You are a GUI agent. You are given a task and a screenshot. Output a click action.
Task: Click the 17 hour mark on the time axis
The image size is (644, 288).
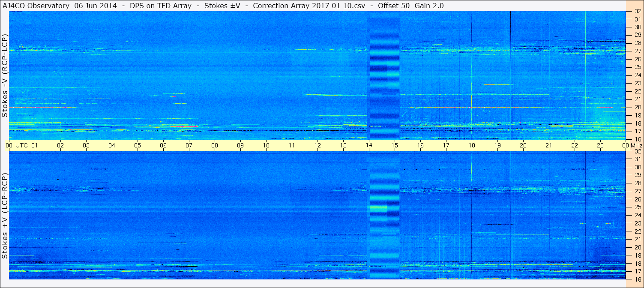[446, 145]
